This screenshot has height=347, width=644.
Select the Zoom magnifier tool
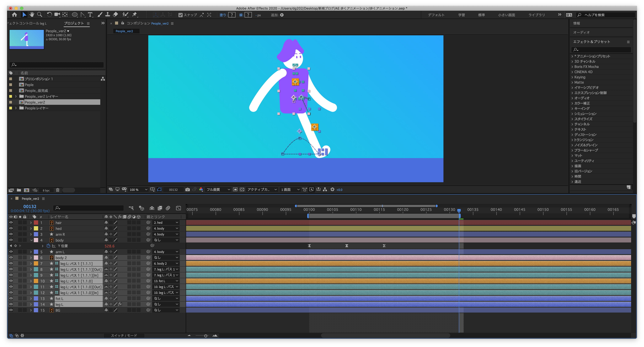click(x=40, y=15)
